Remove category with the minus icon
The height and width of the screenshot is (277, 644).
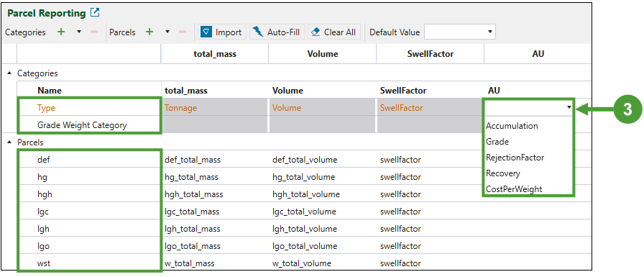(x=93, y=32)
